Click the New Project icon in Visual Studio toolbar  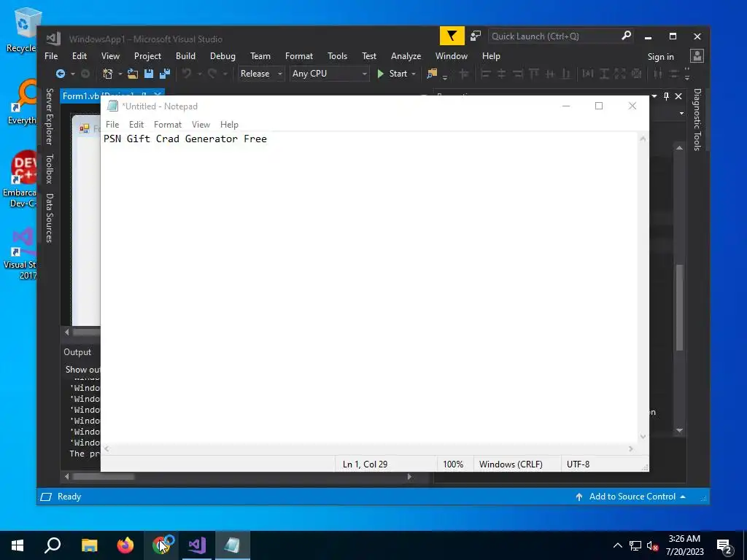point(108,74)
